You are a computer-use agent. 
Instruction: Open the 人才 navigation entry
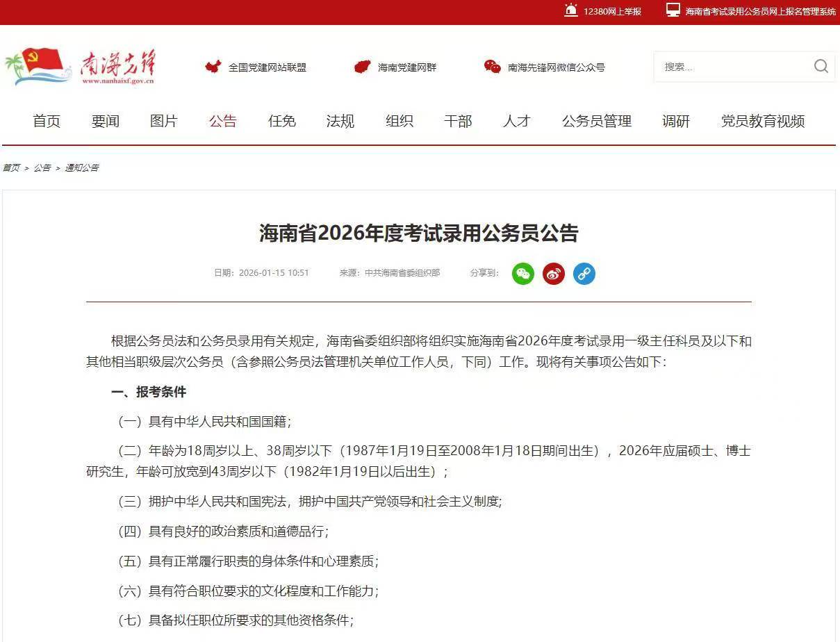pyautogui.click(x=516, y=121)
